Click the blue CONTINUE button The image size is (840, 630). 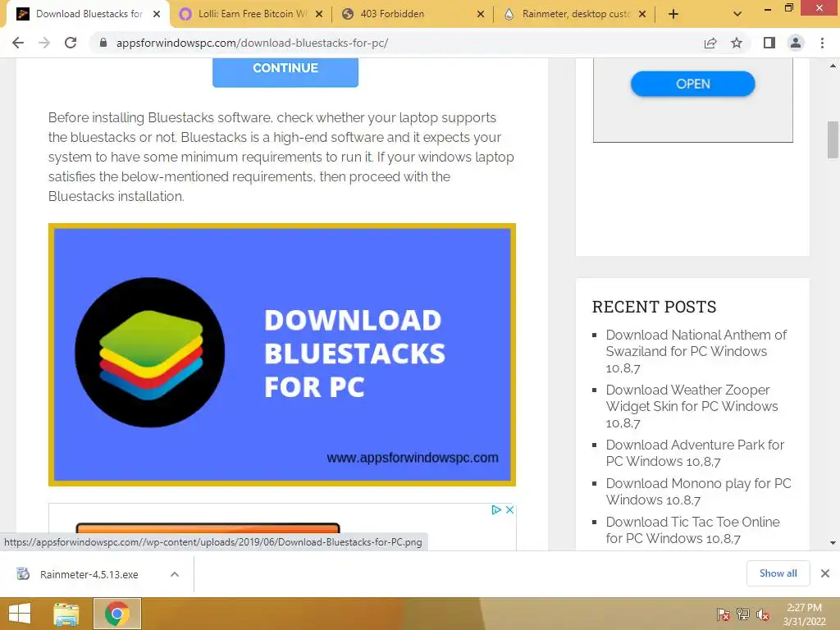click(285, 71)
